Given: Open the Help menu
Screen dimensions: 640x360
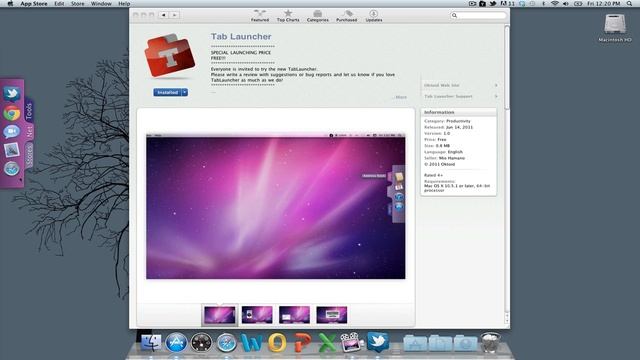Looking at the screenshot, I should (x=124, y=3).
